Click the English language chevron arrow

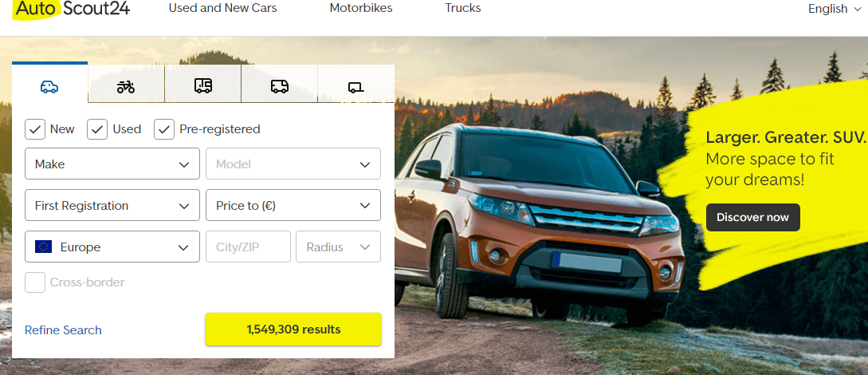pyautogui.click(x=856, y=10)
